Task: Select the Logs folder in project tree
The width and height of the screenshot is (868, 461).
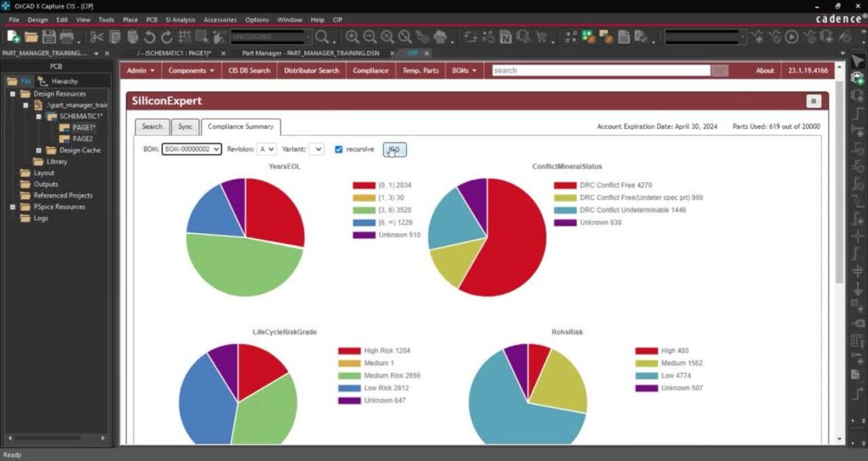Action: [x=41, y=218]
